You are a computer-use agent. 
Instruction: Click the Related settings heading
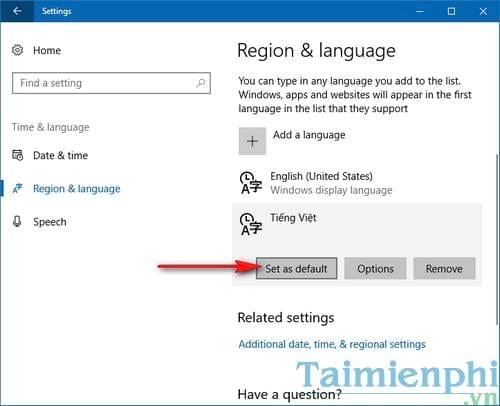[286, 318]
